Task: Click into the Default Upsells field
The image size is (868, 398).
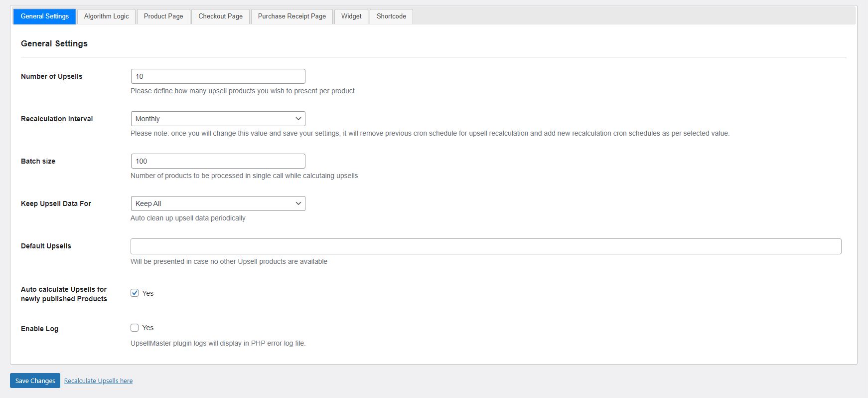Action: [x=486, y=246]
